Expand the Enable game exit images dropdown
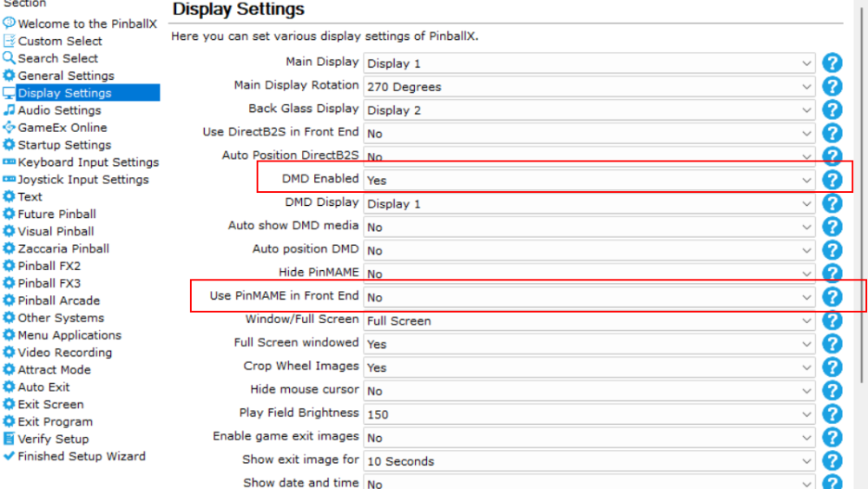This screenshot has height=489, width=868. [589, 437]
